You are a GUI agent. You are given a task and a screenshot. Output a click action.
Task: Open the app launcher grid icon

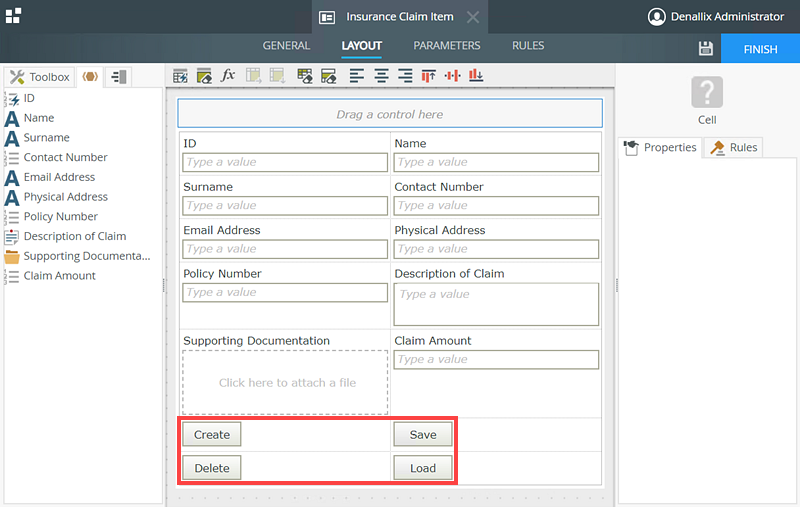[13, 16]
